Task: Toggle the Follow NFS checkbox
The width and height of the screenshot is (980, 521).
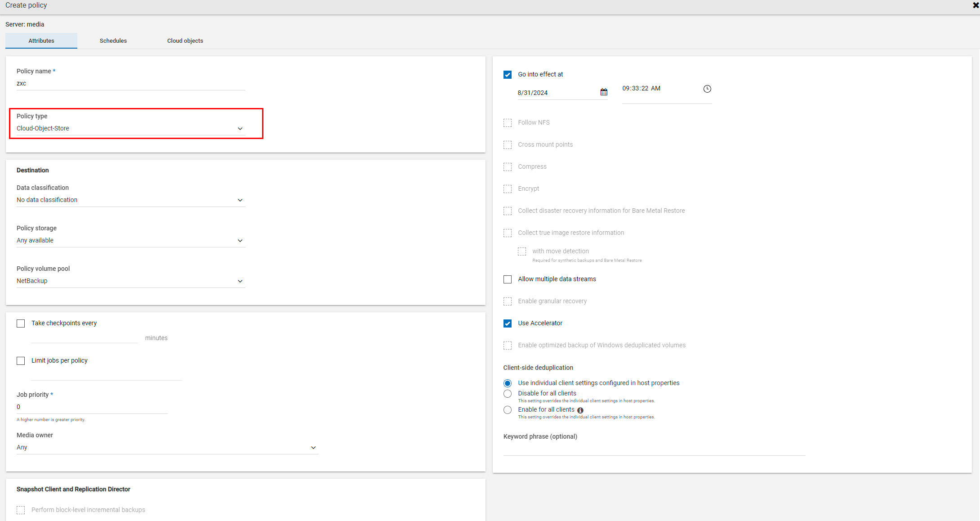Action: [508, 123]
